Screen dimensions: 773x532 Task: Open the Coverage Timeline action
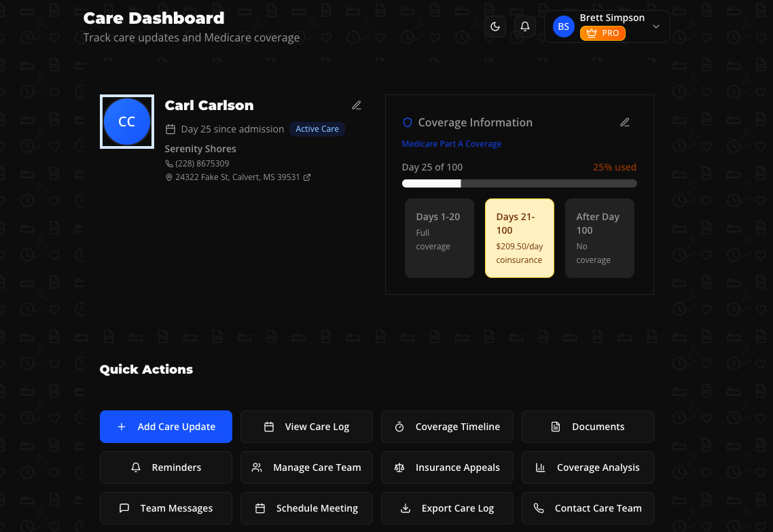(x=447, y=427)
